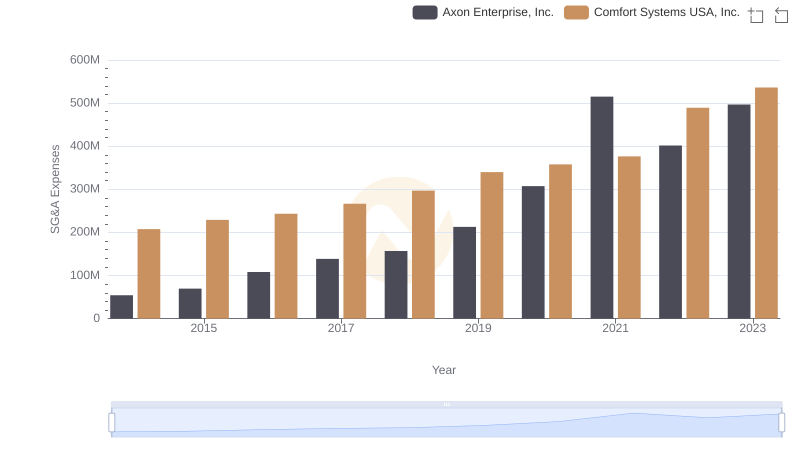The height and width of the screenshot is (461, 800).
Task: Click the Axon bar for 2014
Action: click(x=121, y=306)
